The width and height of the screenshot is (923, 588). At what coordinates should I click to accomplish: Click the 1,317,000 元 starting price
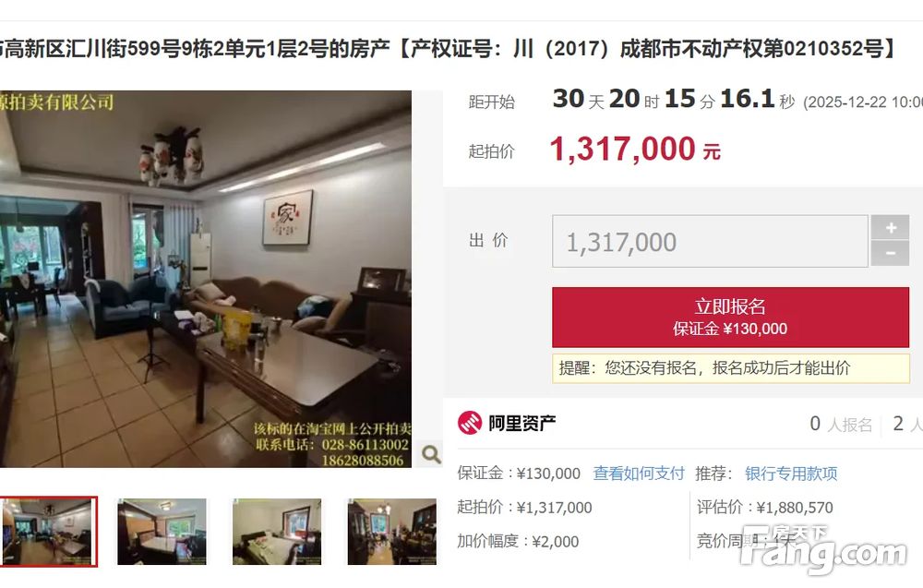pyautogui.click(x=635, y=149)
